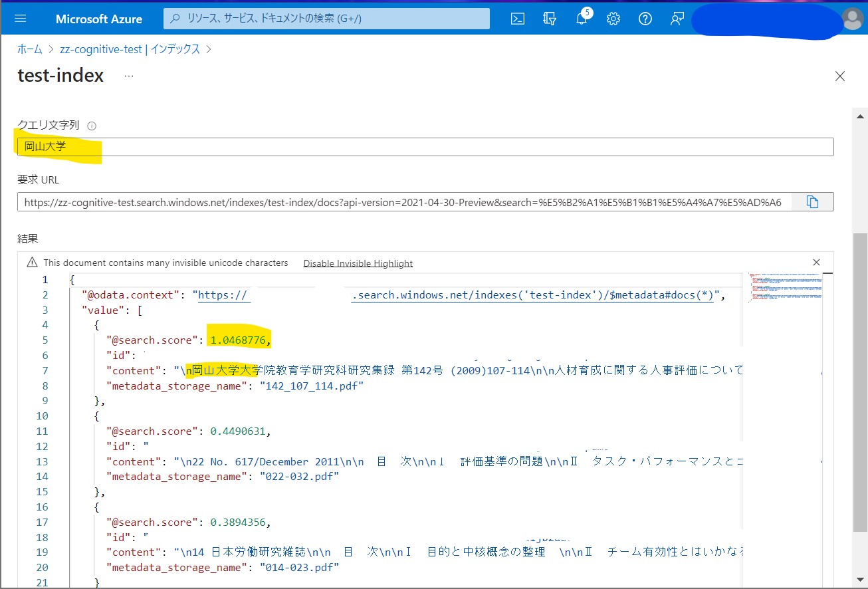Show the query string info tooltip

(92, 126)
